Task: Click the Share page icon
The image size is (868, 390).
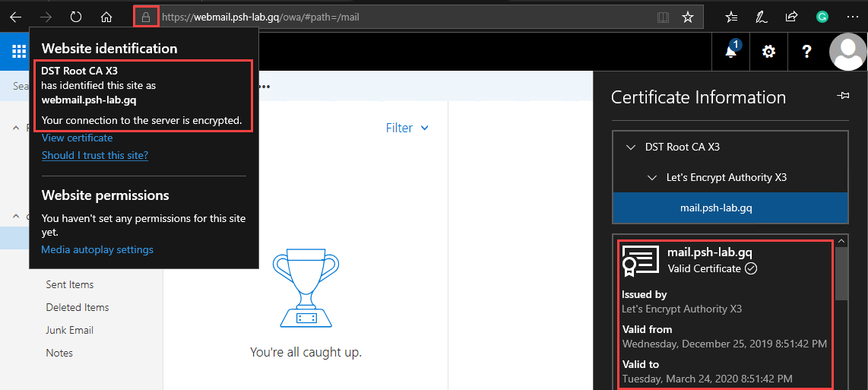Action: (791, 17)
